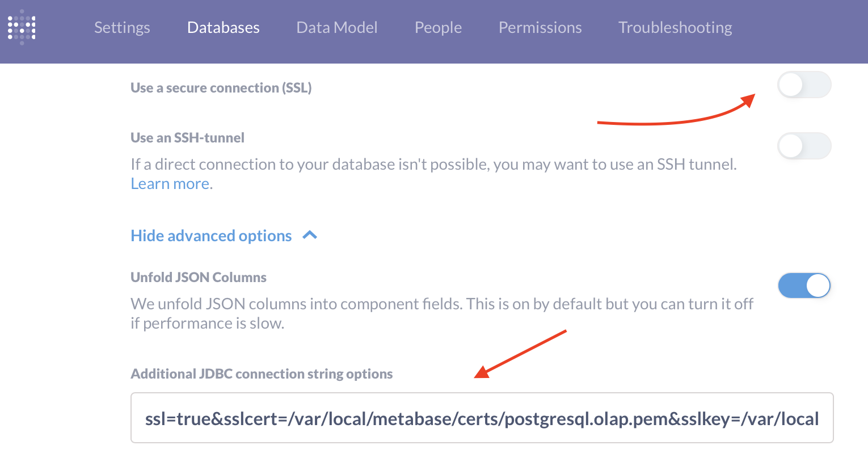Click the Metabase logo icon
The image size is (868, 462).
point(22,27)
